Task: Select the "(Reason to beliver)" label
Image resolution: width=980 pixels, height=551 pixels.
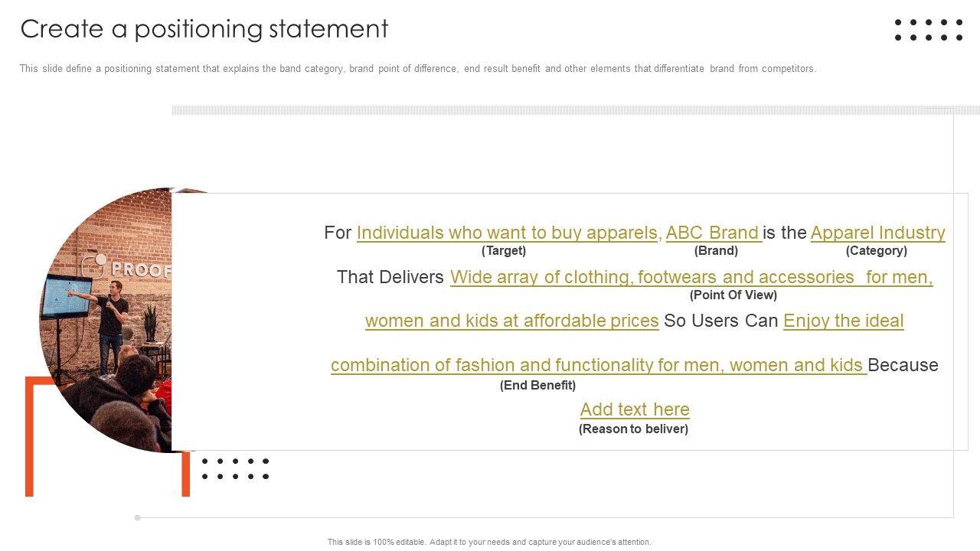Action: pos(633,429)
